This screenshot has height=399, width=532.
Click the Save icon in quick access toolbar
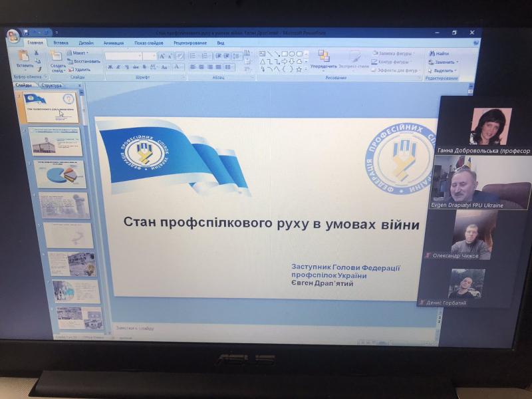click(26, 33)
